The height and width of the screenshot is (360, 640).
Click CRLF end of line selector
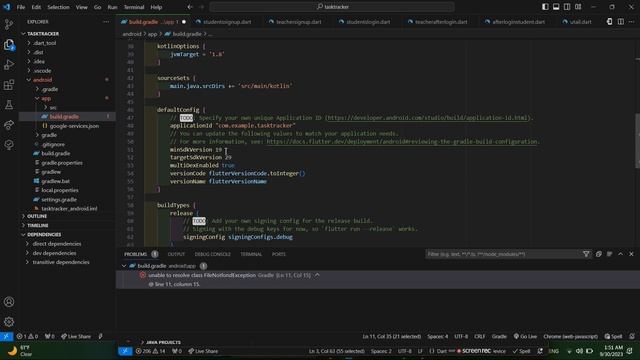coord(480,336)
